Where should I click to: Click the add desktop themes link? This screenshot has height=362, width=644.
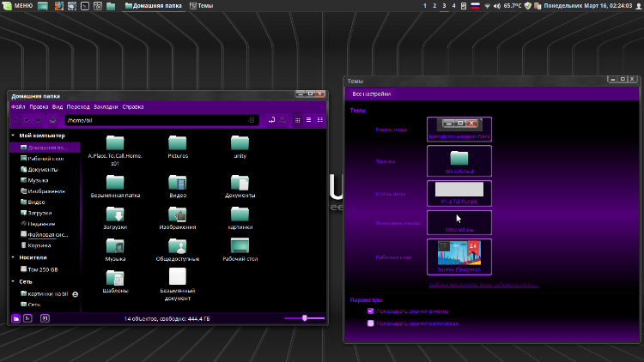pyautogui.click(x=483, y=283)
